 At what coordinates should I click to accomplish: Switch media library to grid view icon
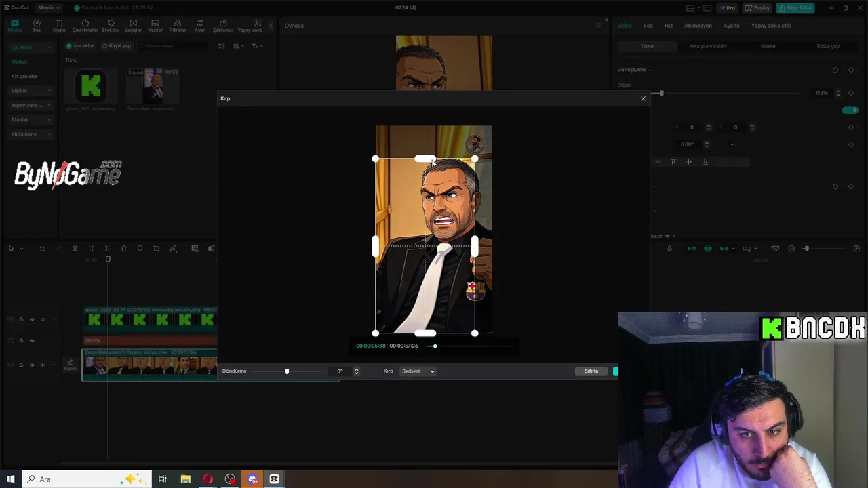tap(221, 46)
